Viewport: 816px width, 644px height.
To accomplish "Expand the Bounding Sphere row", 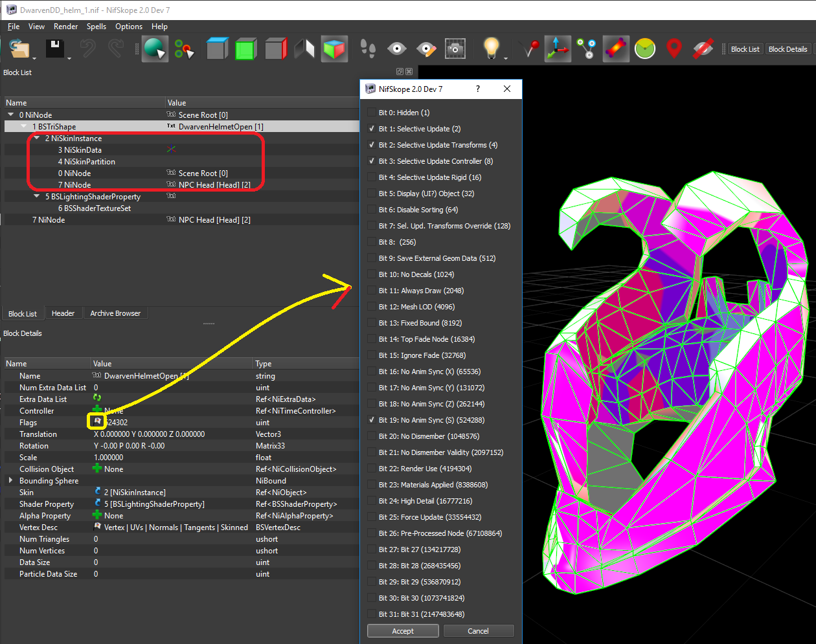I will 10,480.
